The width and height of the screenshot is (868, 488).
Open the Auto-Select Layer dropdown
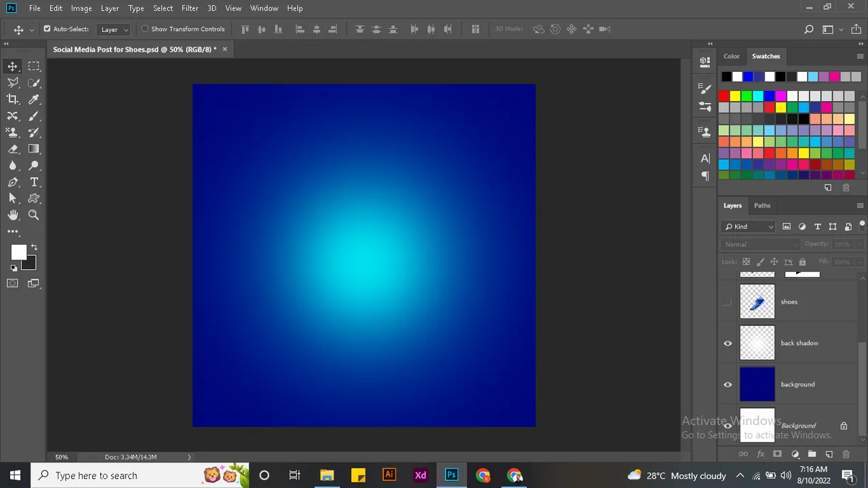[114, 29]
